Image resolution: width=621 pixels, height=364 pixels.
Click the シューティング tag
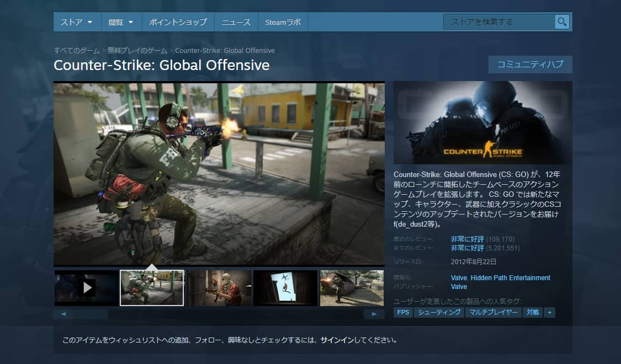click(x=439, y=312)
